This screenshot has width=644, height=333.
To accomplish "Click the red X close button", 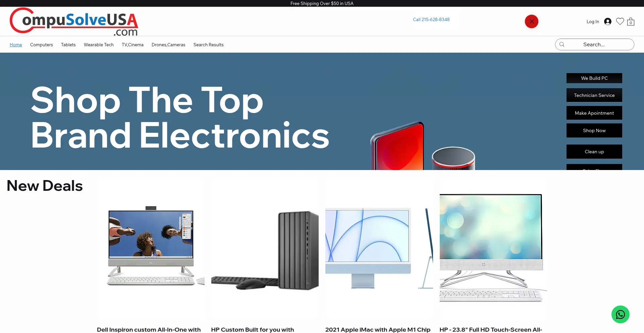I will coord(531,21).
